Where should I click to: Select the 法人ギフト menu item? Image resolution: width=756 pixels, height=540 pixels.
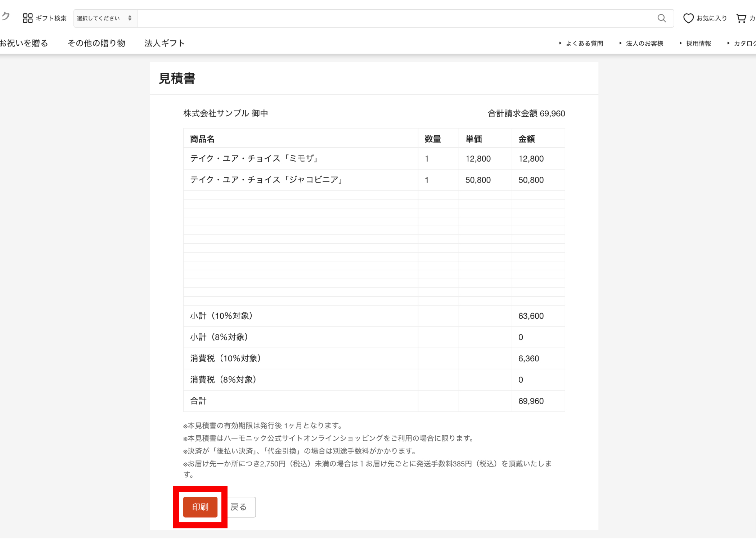(x=164, y=43)
